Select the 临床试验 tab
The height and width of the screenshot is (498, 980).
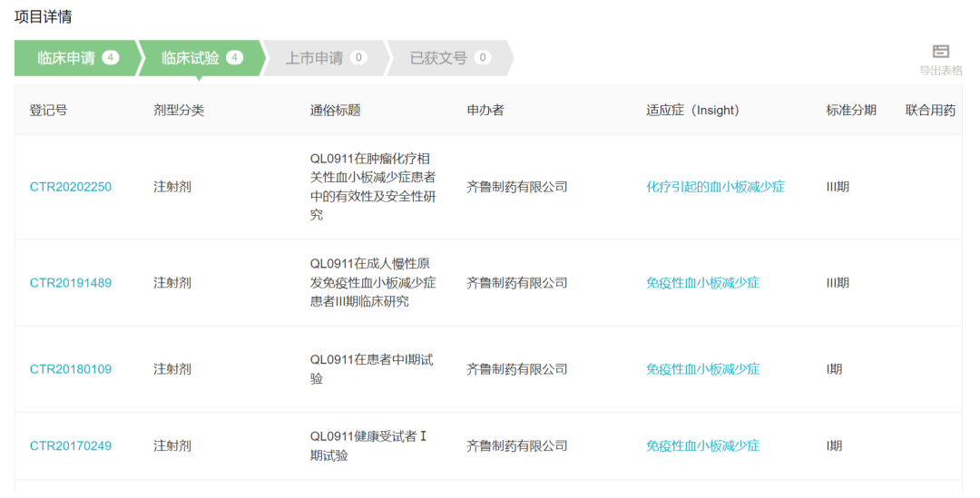click(x=191, y=58)
